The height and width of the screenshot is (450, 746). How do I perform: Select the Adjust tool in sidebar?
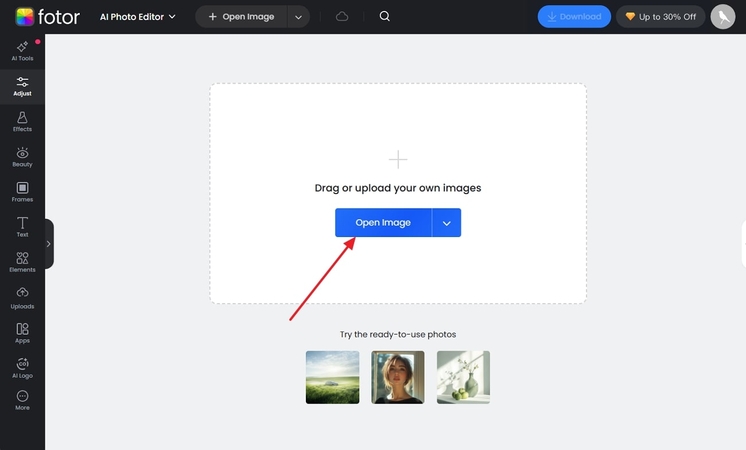22,87
